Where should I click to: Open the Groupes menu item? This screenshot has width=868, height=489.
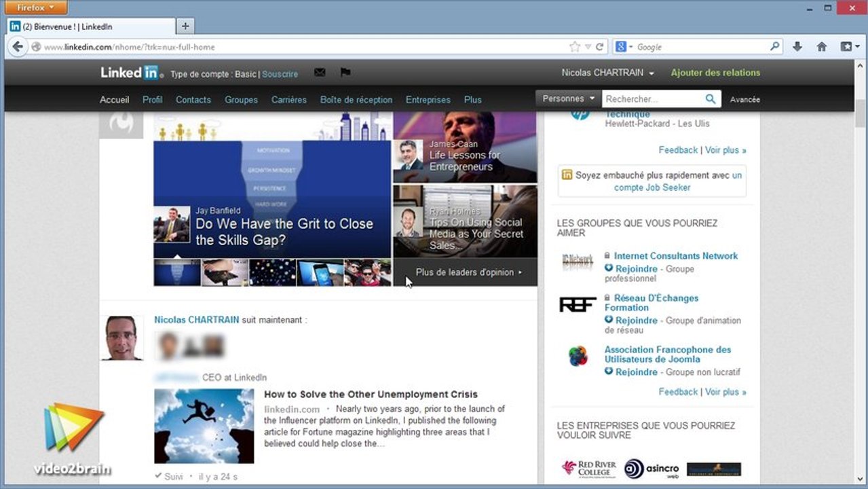click(x=241, y=99)
